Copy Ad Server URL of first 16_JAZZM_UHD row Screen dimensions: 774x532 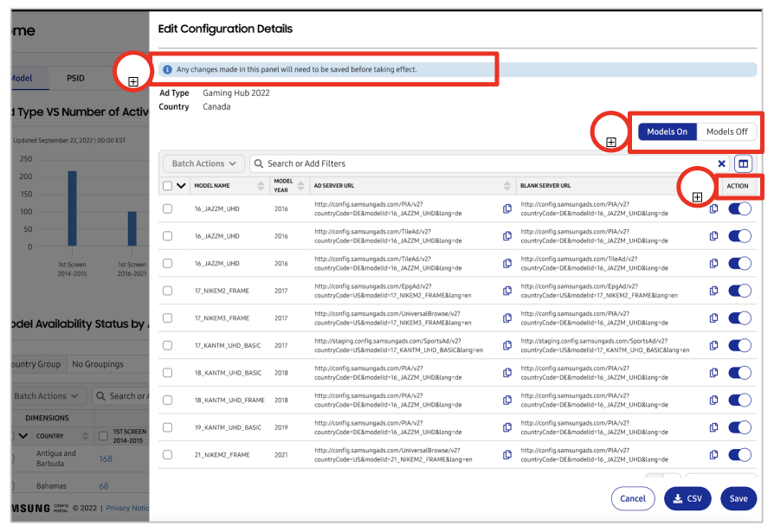507,208
